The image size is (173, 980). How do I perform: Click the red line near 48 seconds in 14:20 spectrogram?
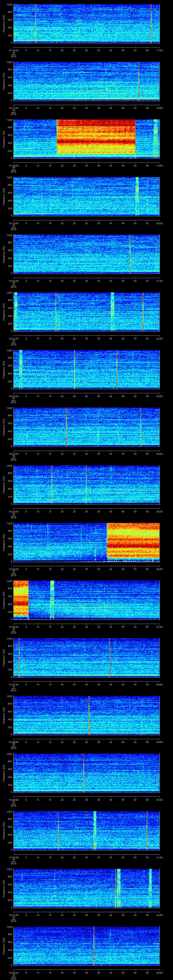(x=130, y=254)
